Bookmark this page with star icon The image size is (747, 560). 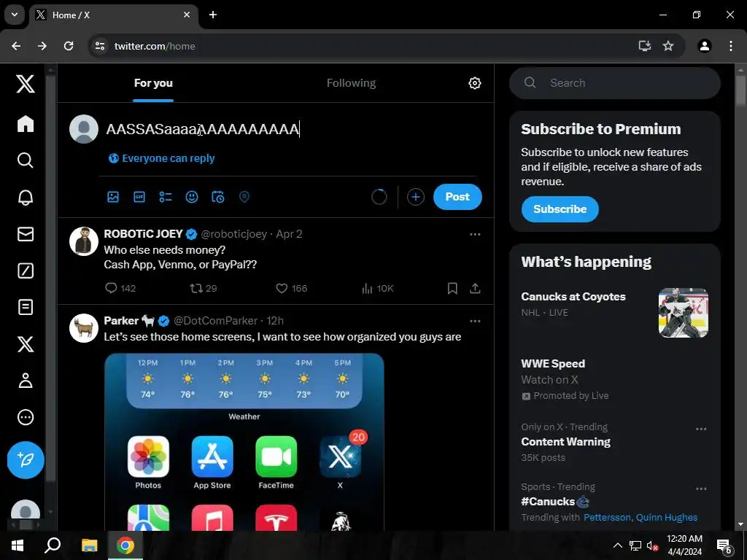pyautogui.click(x=668, y=46)
